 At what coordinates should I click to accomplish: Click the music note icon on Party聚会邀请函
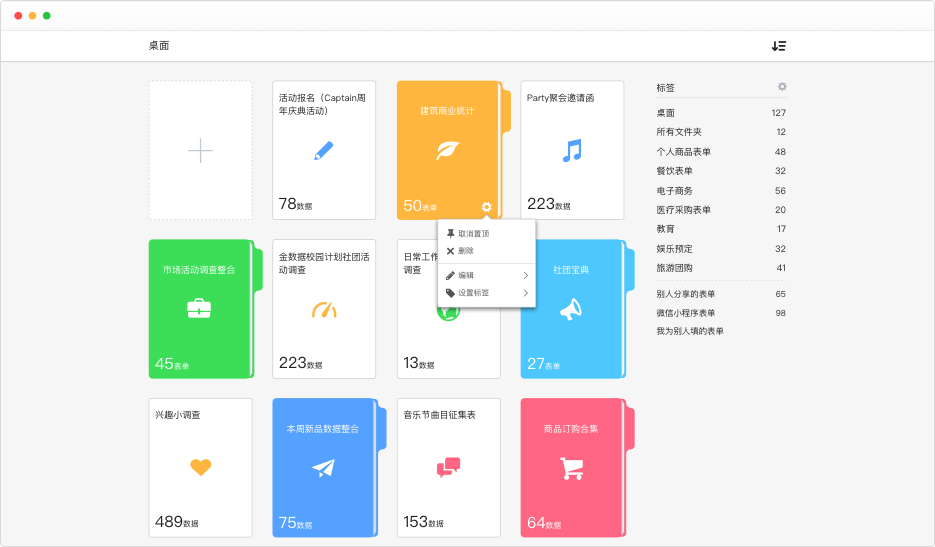pos(572,151)
